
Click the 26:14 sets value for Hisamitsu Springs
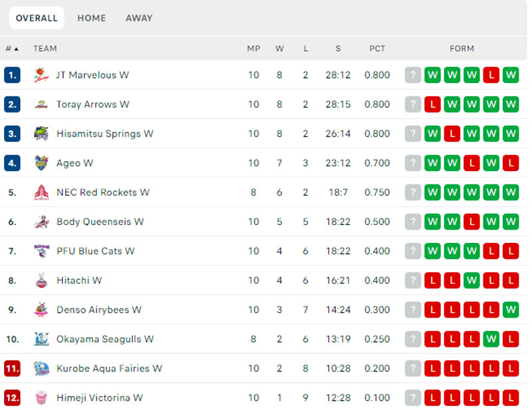(338, 134)
